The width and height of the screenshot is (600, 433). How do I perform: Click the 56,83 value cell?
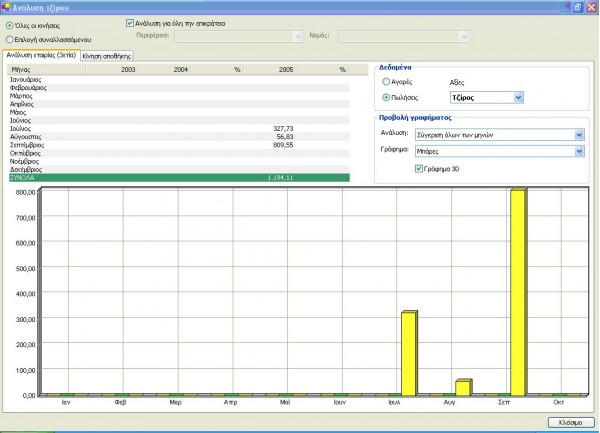[285, 137]
